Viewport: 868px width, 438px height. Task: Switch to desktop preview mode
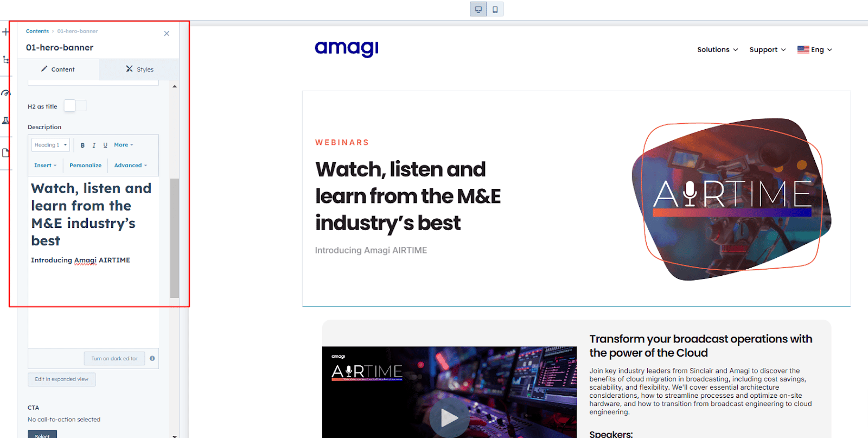(478, 9)
